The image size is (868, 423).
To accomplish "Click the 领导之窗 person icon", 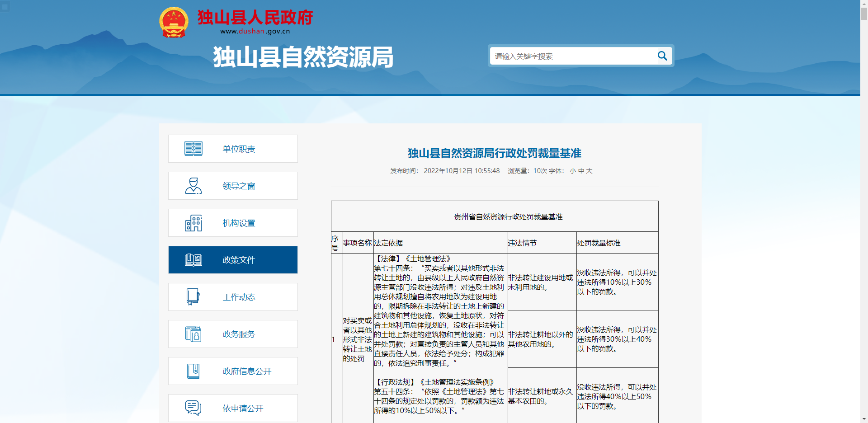I will tap(193, 186).
